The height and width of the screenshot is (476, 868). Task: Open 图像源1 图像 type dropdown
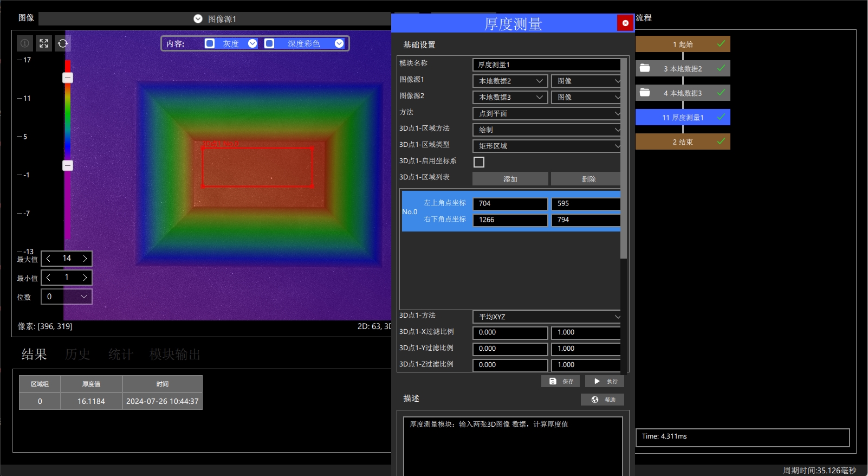[586, 81]
